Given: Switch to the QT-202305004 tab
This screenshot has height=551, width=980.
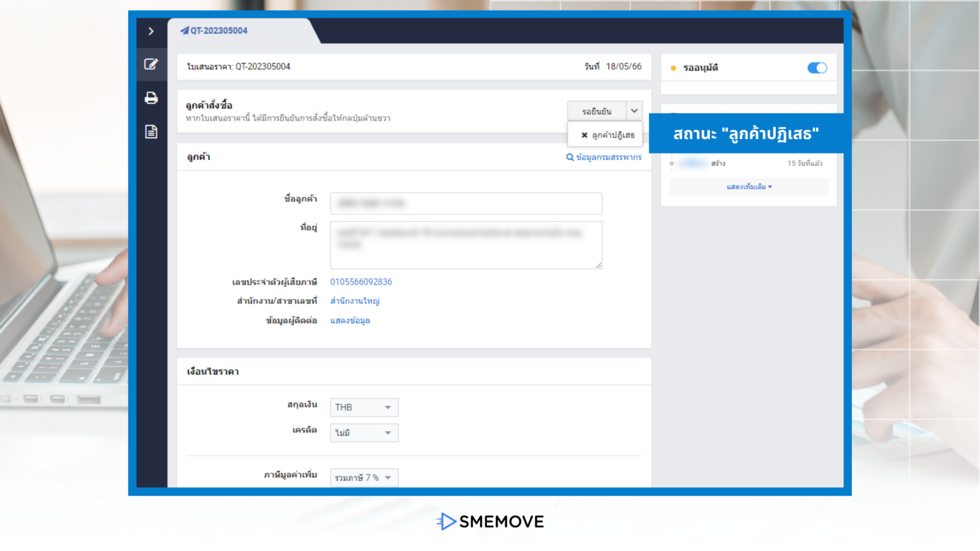Looking at the screenshot, I should point(219,30).
